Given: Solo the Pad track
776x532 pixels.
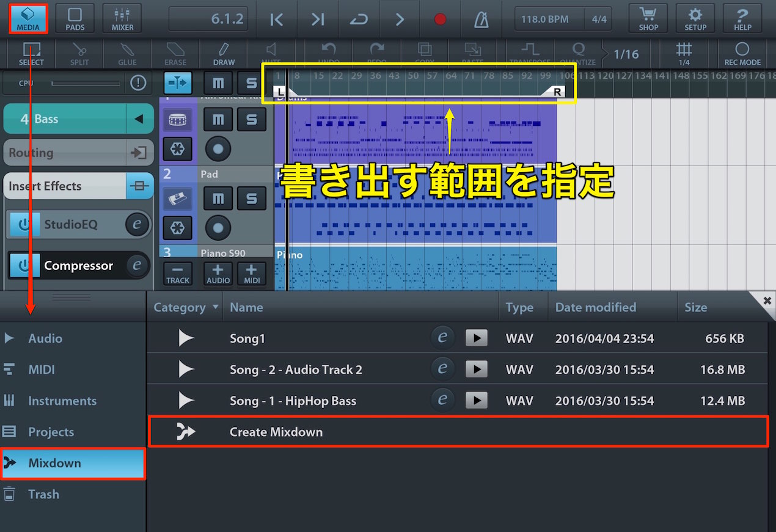Looking at the screenshot, I should 251,199.
